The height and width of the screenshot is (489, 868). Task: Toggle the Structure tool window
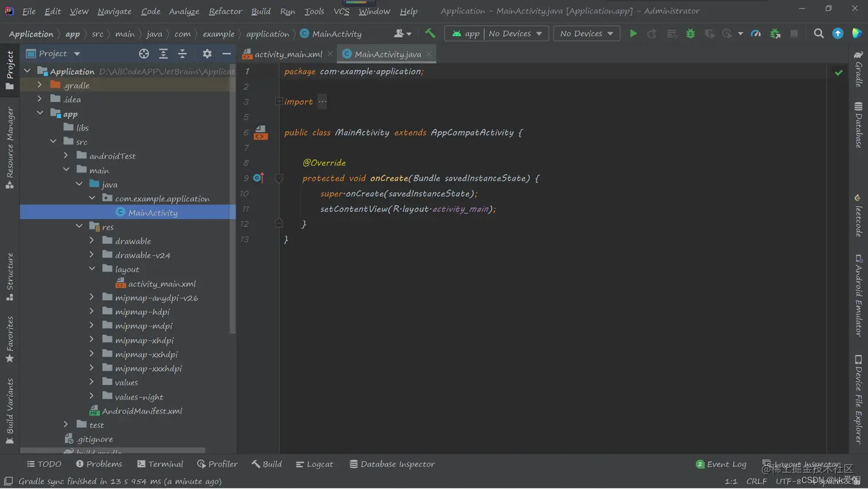(10, 277)
